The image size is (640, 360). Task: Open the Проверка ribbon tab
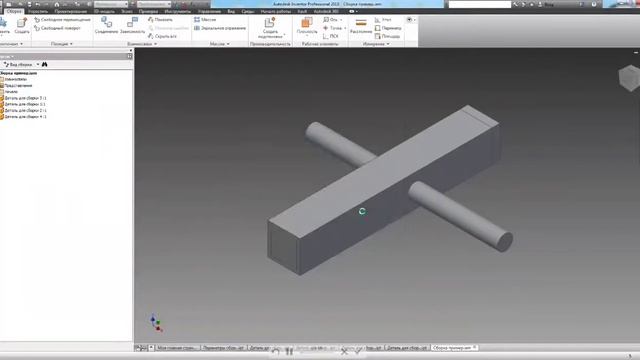coord(148,11)
